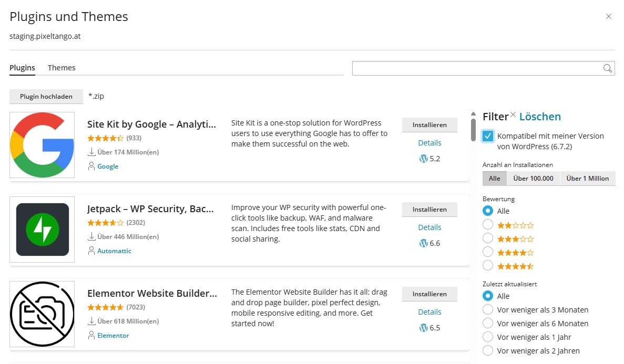Select Vor weniger als 3 Monaten
The height and width of the screenshot is (364, 624).
click(487, 309)
